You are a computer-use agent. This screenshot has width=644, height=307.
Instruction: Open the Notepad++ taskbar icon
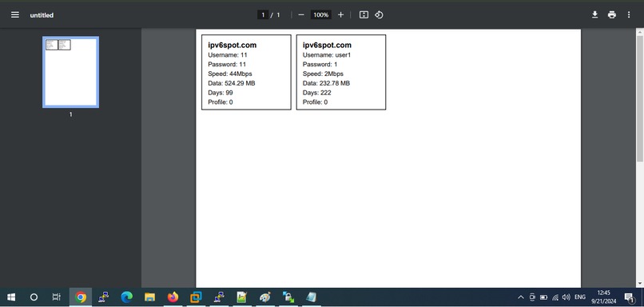(242, 297)
